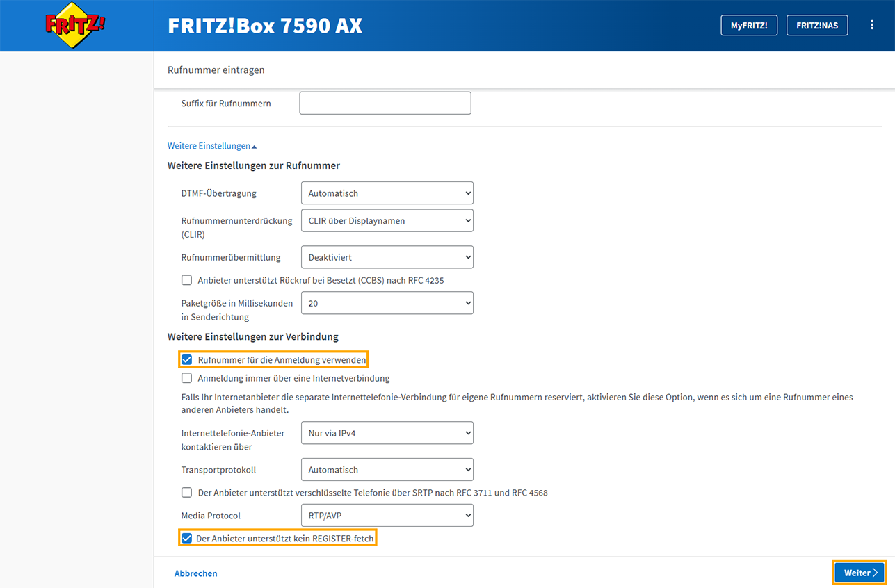Click the FRITZ!Box 7590 AX title
895x588 pixels.
(x=265, y=26)
